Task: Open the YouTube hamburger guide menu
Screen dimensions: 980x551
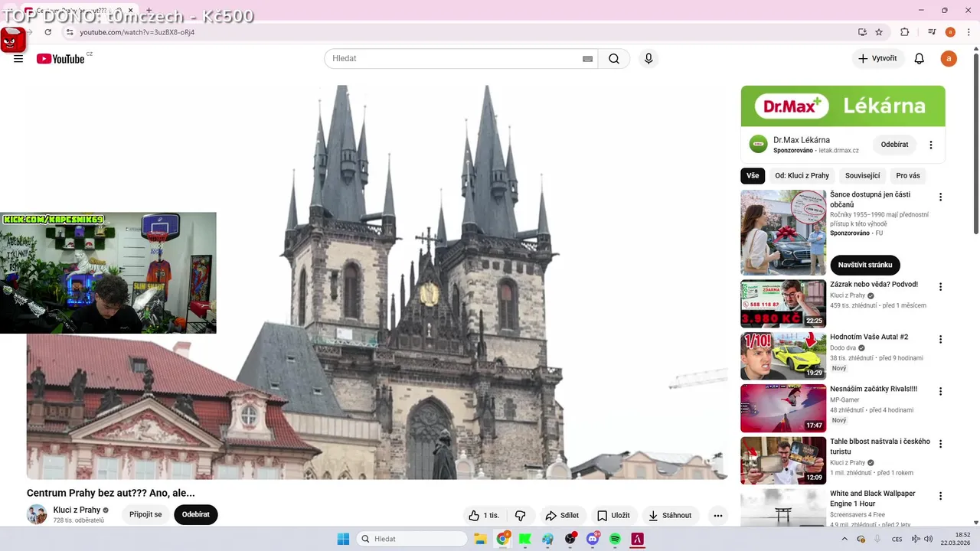Action: click(18, 59)
